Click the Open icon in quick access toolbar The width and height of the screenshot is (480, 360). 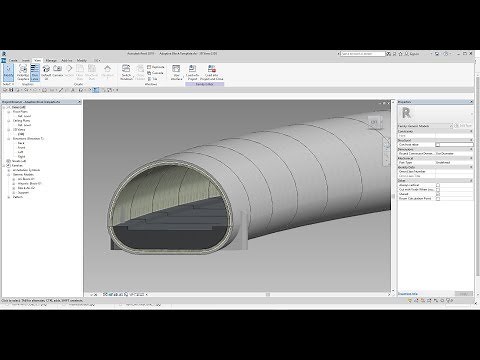[x=5, y=90]
